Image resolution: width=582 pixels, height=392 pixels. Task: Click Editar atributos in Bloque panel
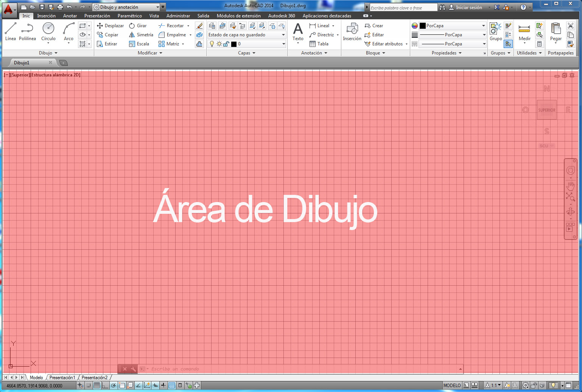click(x=384, y=44)
